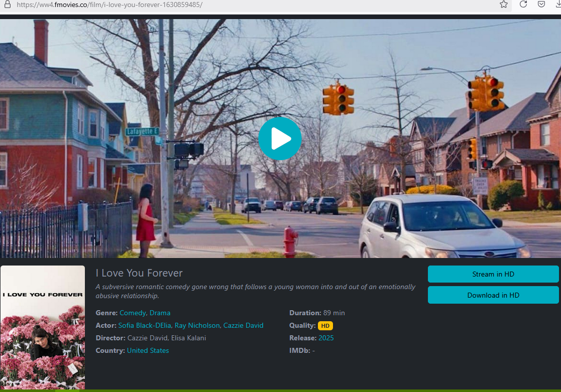Save the page to Pocket
Viewport: 561px width, 392px height.
541,5
